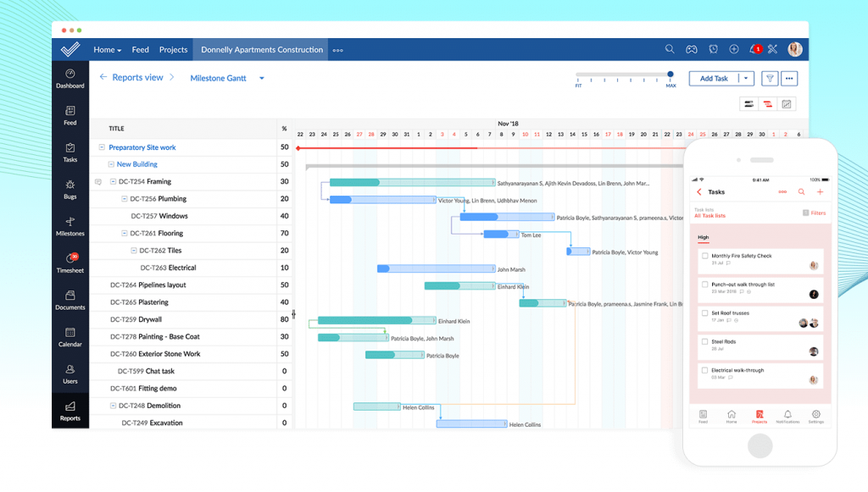Open the Calendar section
Image resolution: width=868 pixels, height=492 pixels.
point(70,337)
